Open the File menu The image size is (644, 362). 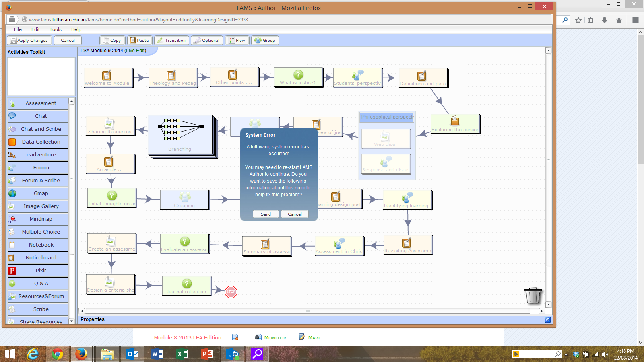pyautogui.click(x=18, y=29)
